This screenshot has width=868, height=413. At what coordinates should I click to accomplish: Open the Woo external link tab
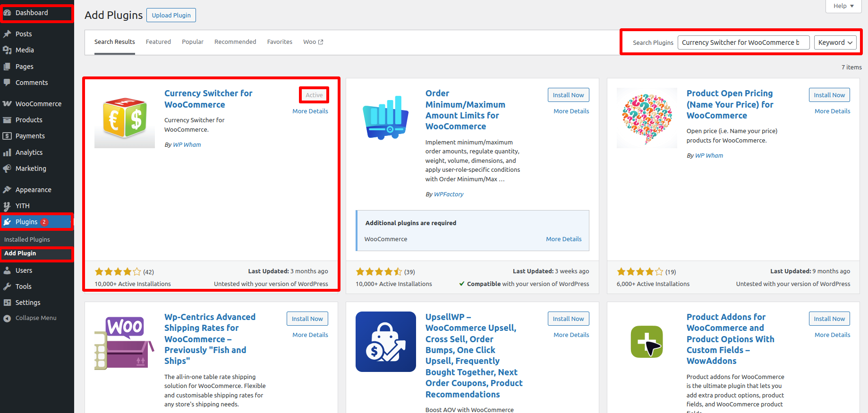[313, 42]
